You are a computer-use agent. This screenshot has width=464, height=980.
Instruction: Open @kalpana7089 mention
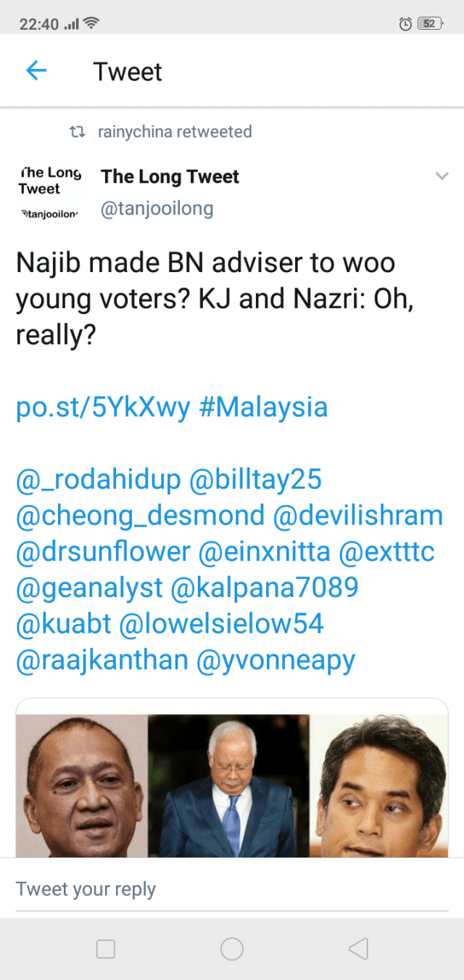[264, 588]
